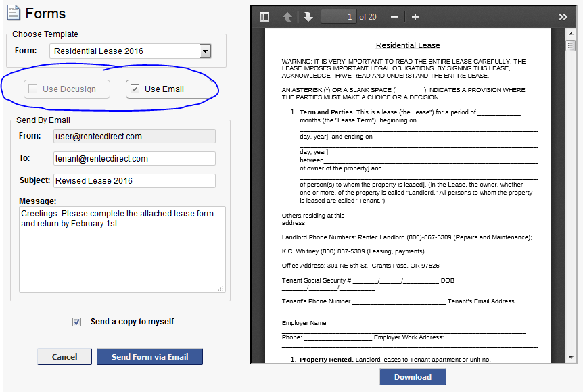
Task: Select the page number box showing 1
Action: (338, 16)
